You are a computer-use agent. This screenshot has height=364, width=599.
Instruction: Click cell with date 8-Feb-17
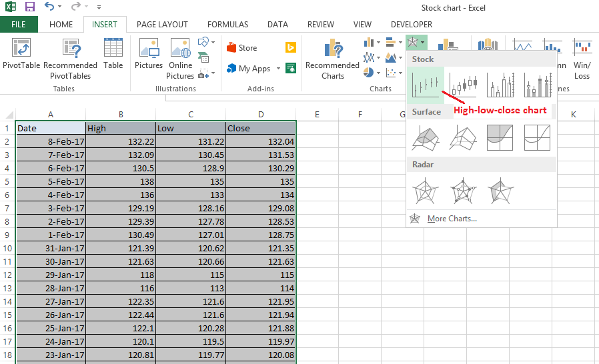coord(51,142)
